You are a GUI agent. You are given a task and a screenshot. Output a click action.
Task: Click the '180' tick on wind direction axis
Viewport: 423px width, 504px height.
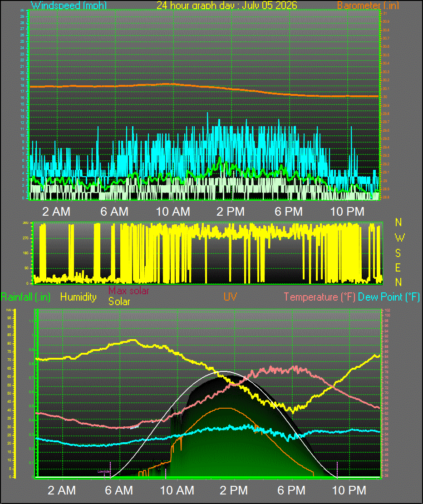click(25, 253)
